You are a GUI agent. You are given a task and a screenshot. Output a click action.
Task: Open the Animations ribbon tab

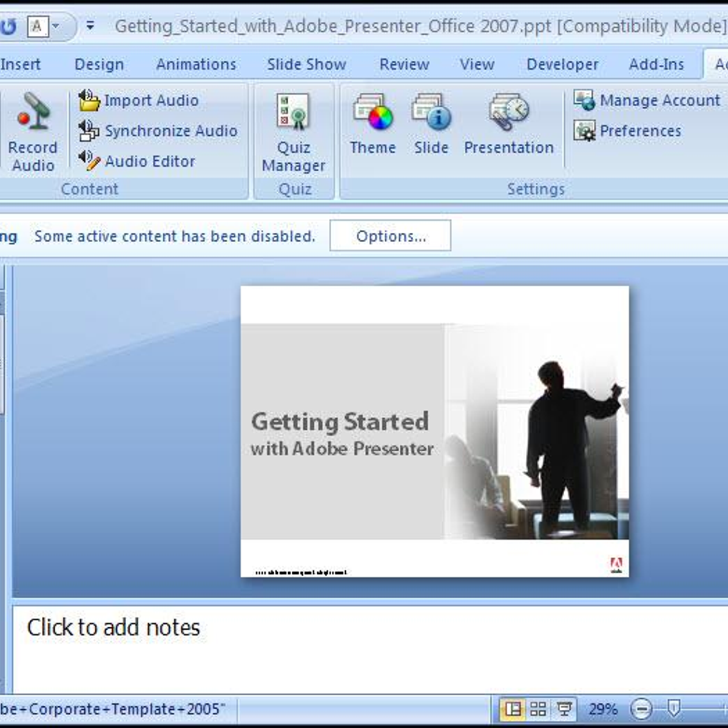[x=196, y=64]
